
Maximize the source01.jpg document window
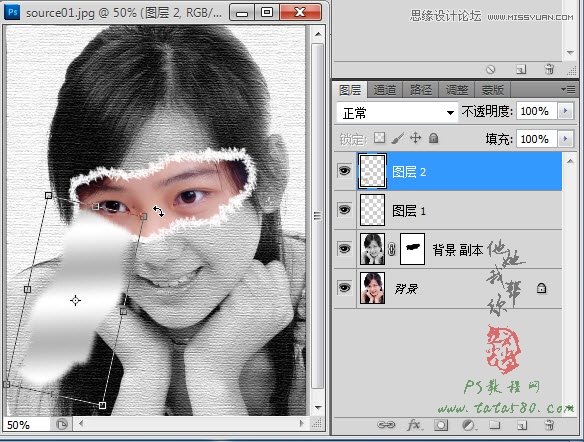tap(267, 12)
